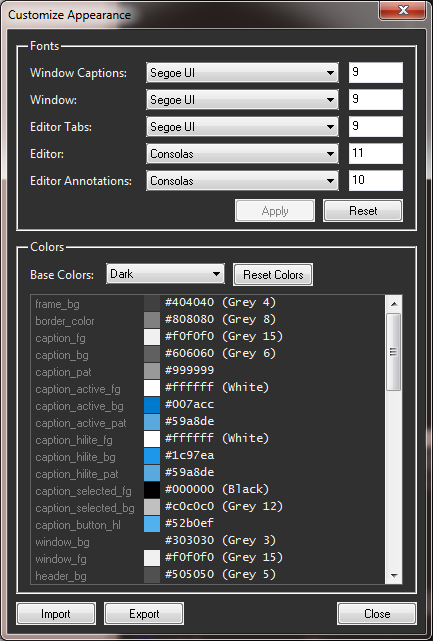Click the Reset Colors button

[273, 275]
